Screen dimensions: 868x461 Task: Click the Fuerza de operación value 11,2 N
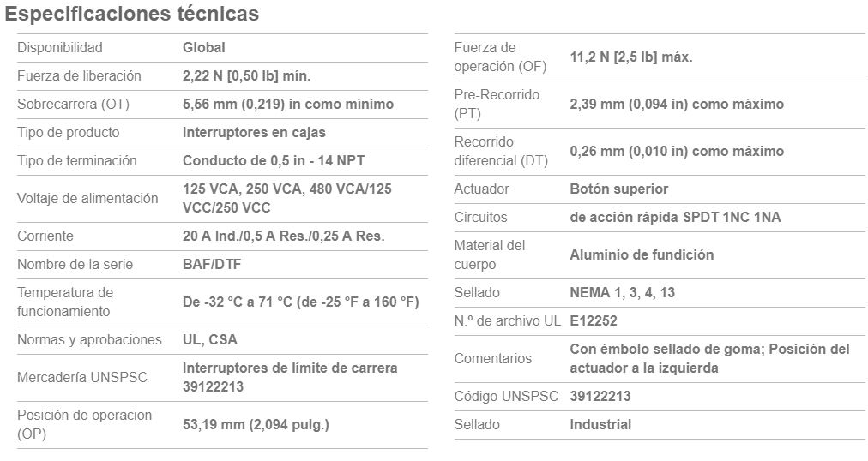click(631, 57)
